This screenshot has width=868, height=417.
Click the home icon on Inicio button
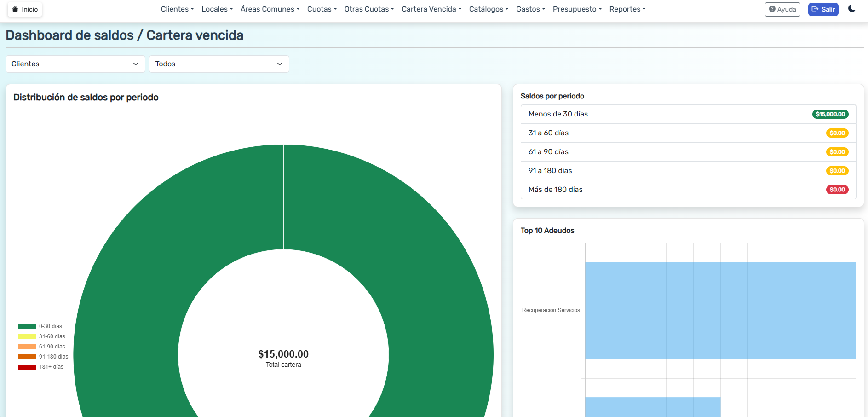14,9
